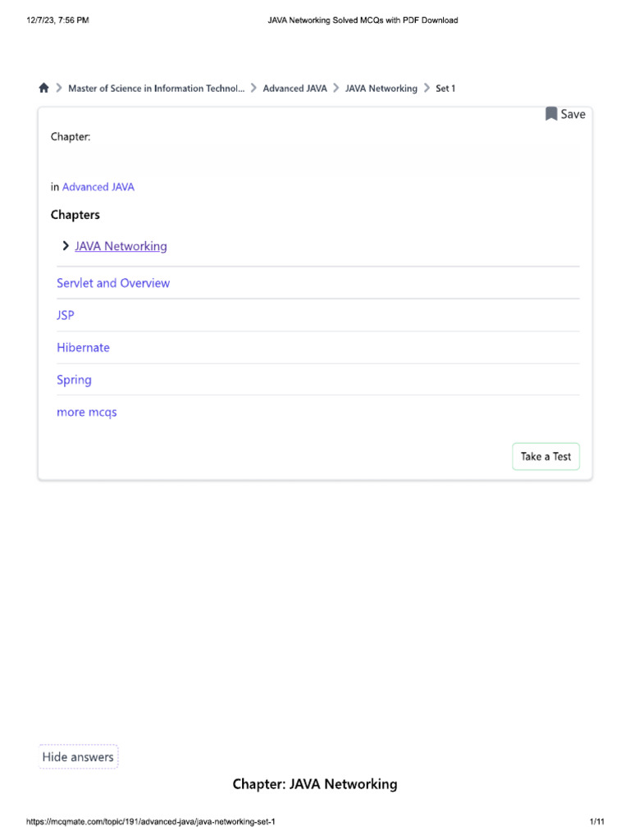The image size is (630, 840).
Task: Click JAVA Networking breadcrumb item
Action: [x=381, y=89]
